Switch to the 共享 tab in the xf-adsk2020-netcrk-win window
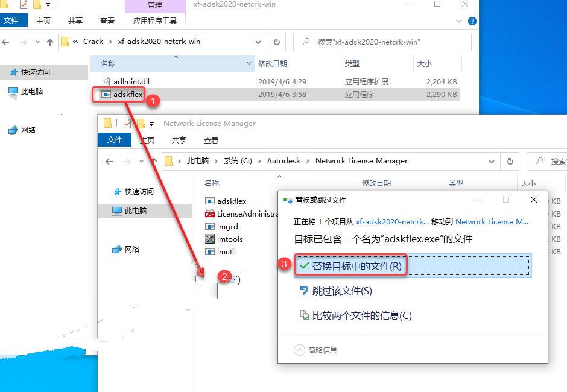 [x=75, y=21]
